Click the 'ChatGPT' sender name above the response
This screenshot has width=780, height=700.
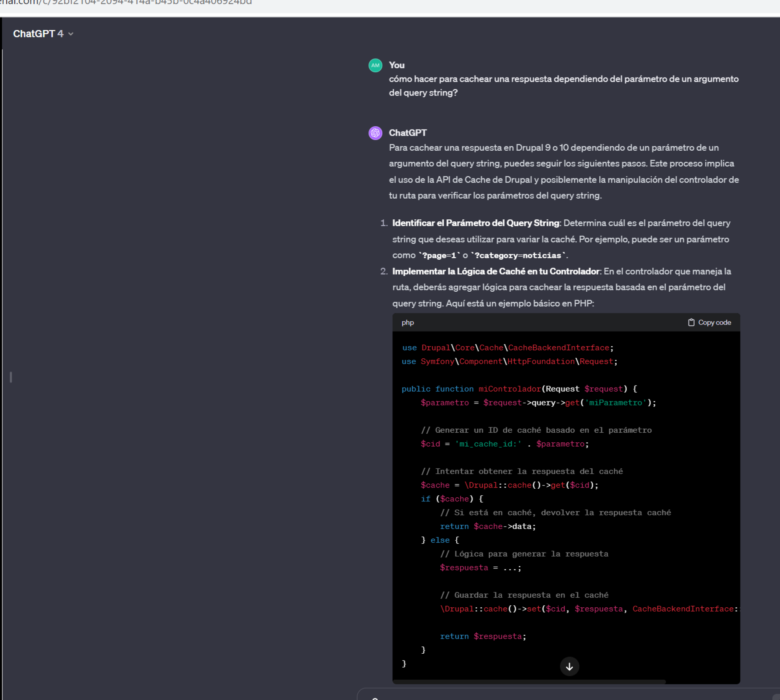[407, 133]
